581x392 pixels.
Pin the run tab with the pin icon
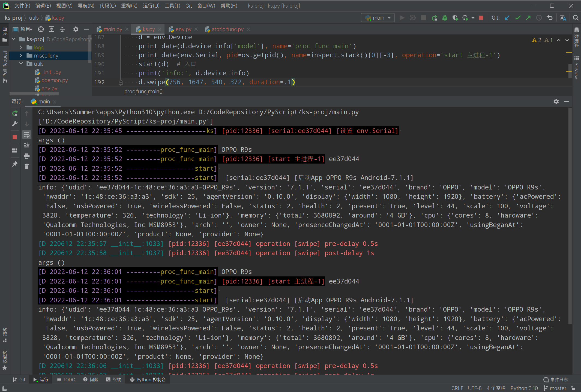14,164
